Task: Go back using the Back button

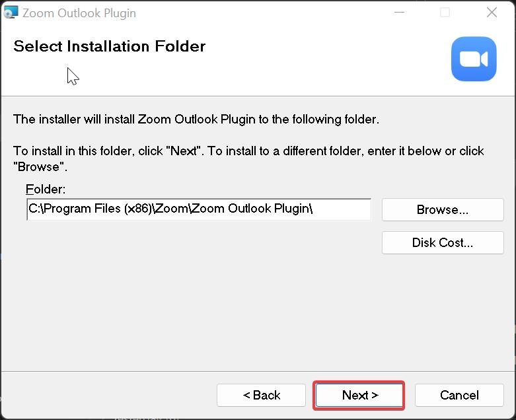Action: click(x=261, y=395)
